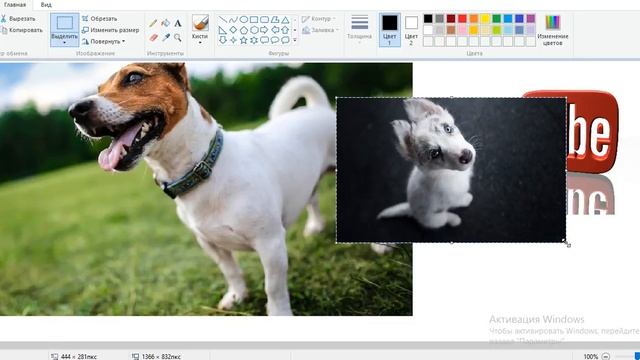Viewport: 640px width, 360px height.
Task: Pick the yellow palette swatch
Action: pos(485,18)
